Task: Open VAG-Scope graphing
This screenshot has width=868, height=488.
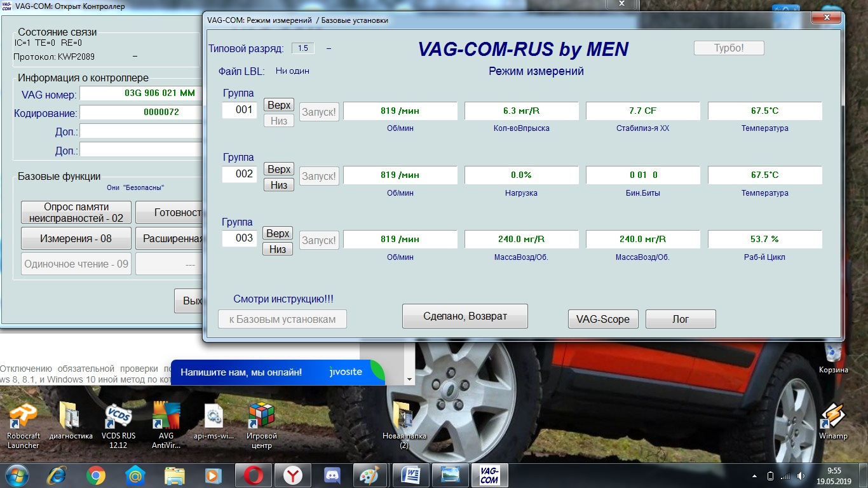Action: pyautogui.click(x=603, y=319)
